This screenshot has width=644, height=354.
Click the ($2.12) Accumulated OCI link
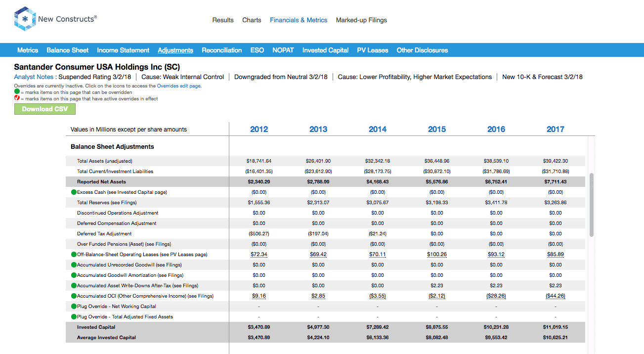click(x=437, y=296)
